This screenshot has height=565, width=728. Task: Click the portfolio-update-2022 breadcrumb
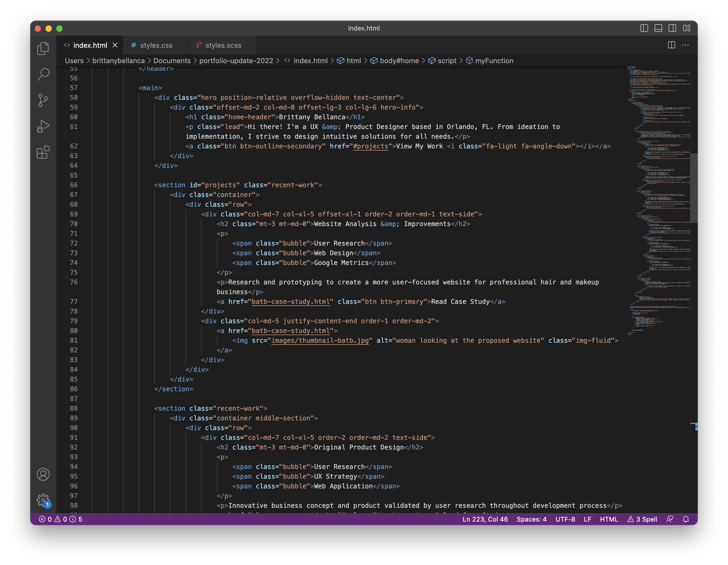236,61
